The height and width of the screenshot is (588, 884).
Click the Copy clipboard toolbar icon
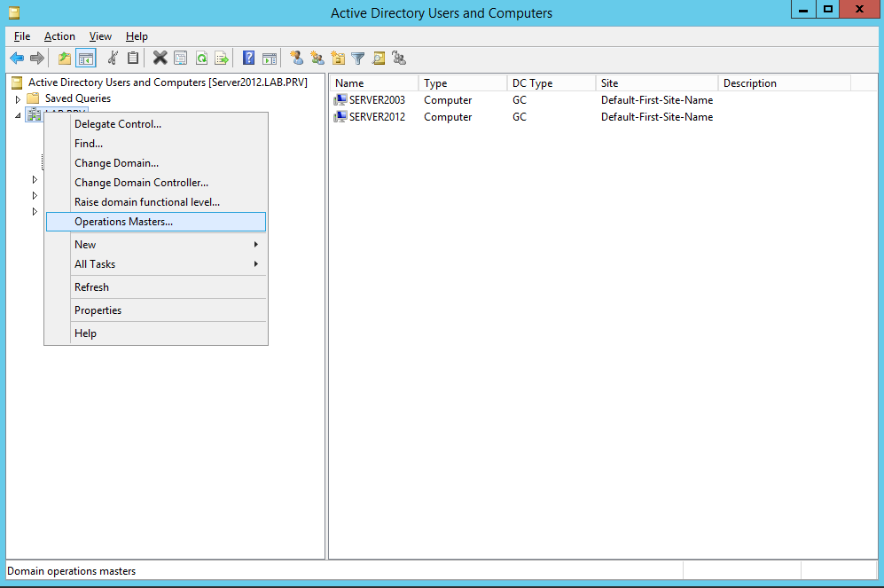(133, 58)
